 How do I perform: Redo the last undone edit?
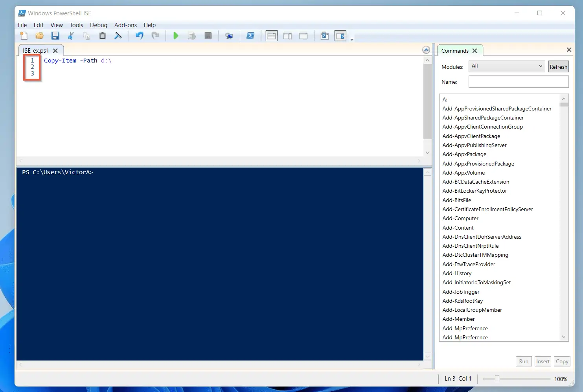156,36
